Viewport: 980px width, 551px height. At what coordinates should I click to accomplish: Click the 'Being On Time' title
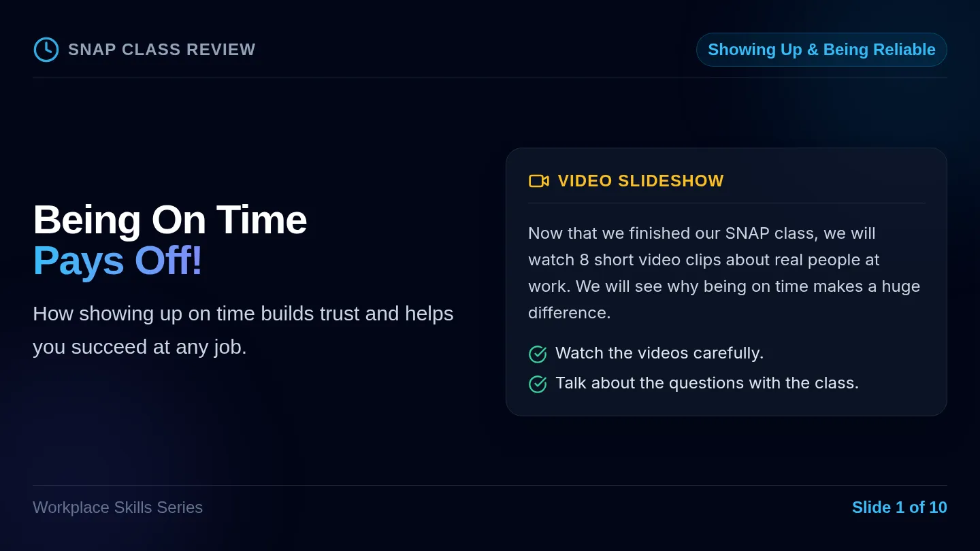click(x=170, y=220)
